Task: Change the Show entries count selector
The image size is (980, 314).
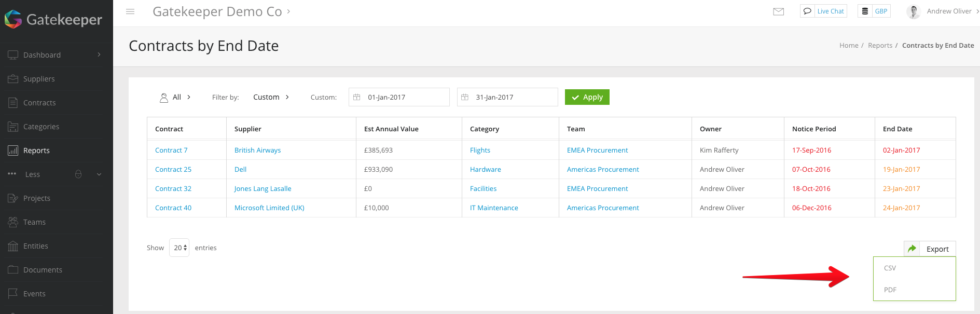Action: click(x=179, y=248)
